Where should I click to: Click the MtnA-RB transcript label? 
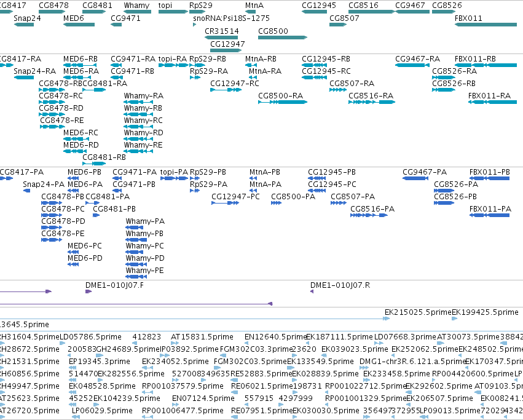pyautogui.click(x=261, y=59)
